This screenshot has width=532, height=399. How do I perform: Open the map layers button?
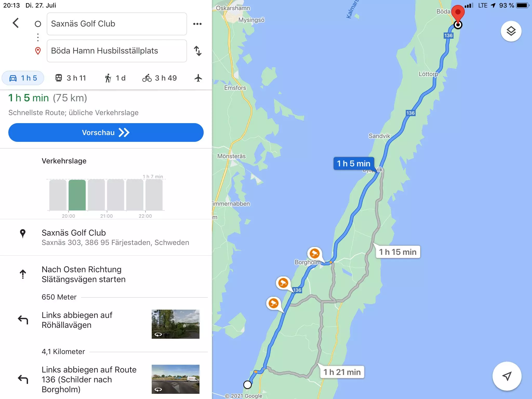pyautogui.click(x=511, y=31)
